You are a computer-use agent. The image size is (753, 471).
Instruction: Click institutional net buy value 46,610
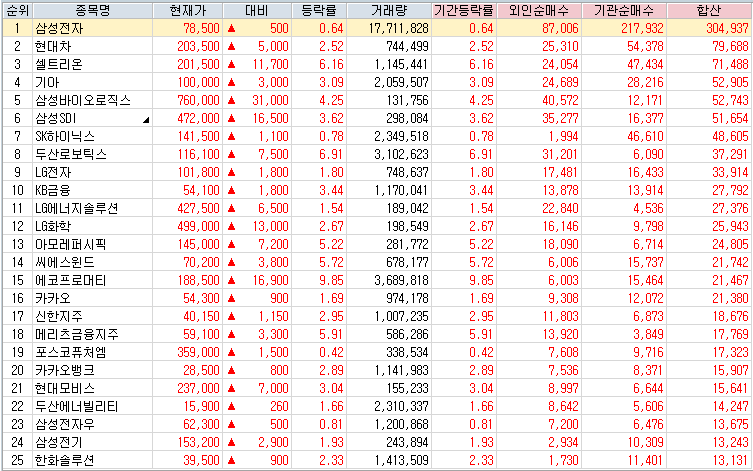645,136
